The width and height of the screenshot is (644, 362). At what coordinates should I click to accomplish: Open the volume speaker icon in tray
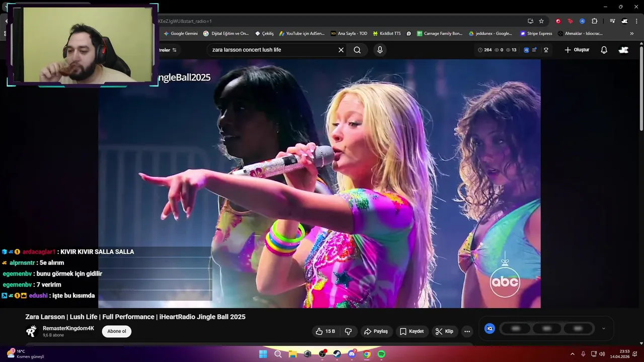click(602, 354)
